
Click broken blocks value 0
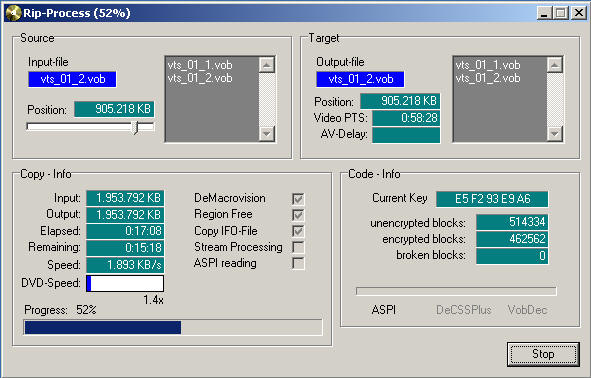point(512,256)
